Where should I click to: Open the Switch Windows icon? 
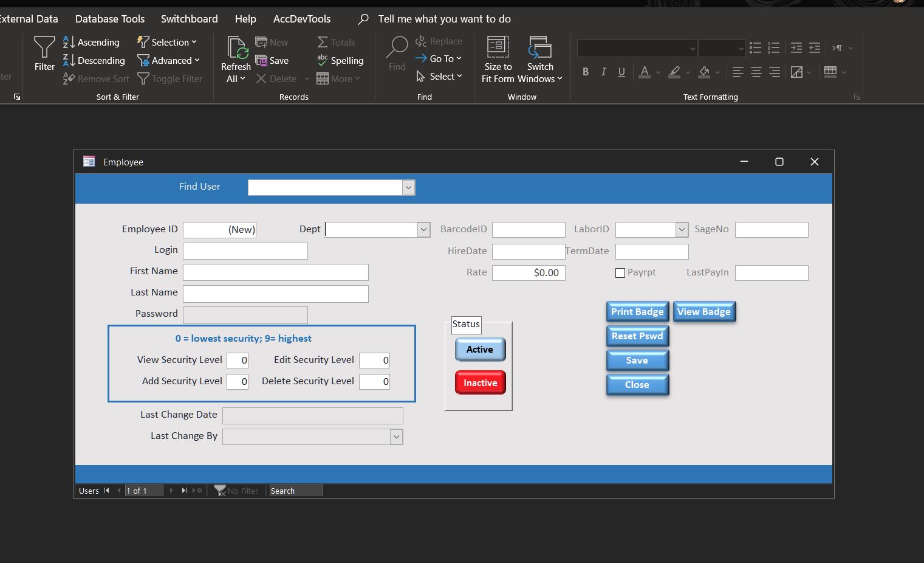[539, 49]
